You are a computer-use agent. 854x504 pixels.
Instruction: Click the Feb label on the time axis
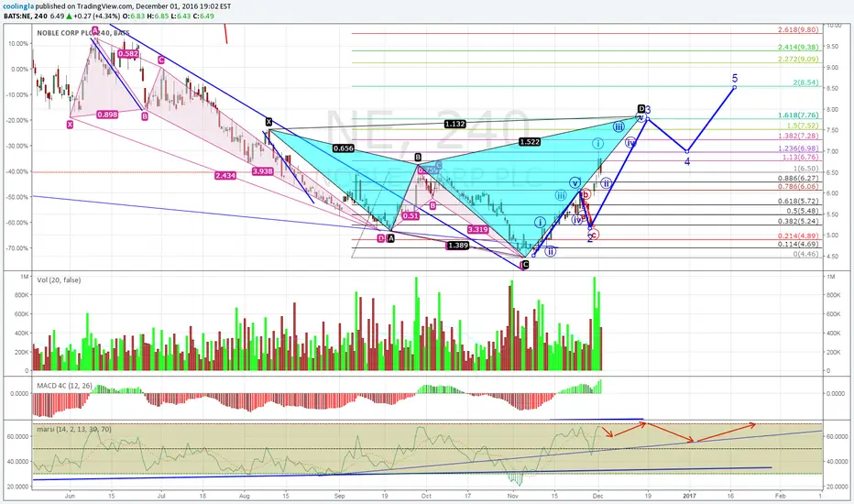pos(780,496)
